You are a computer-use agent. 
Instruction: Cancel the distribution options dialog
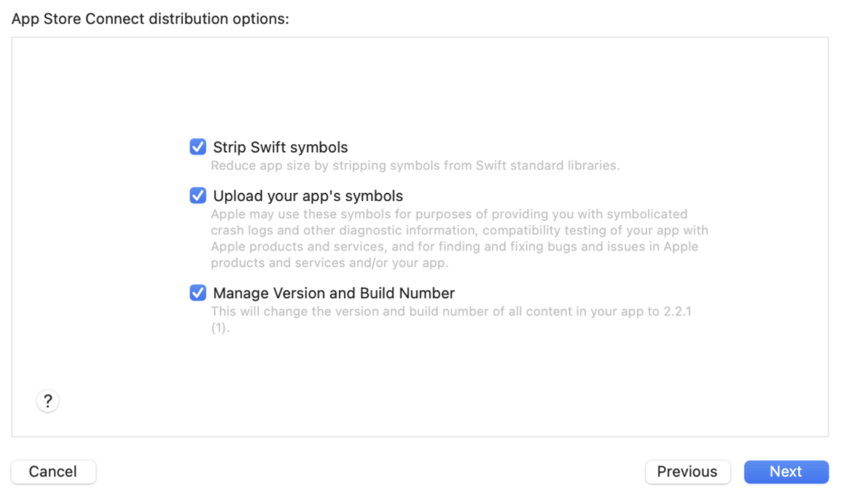53,471
